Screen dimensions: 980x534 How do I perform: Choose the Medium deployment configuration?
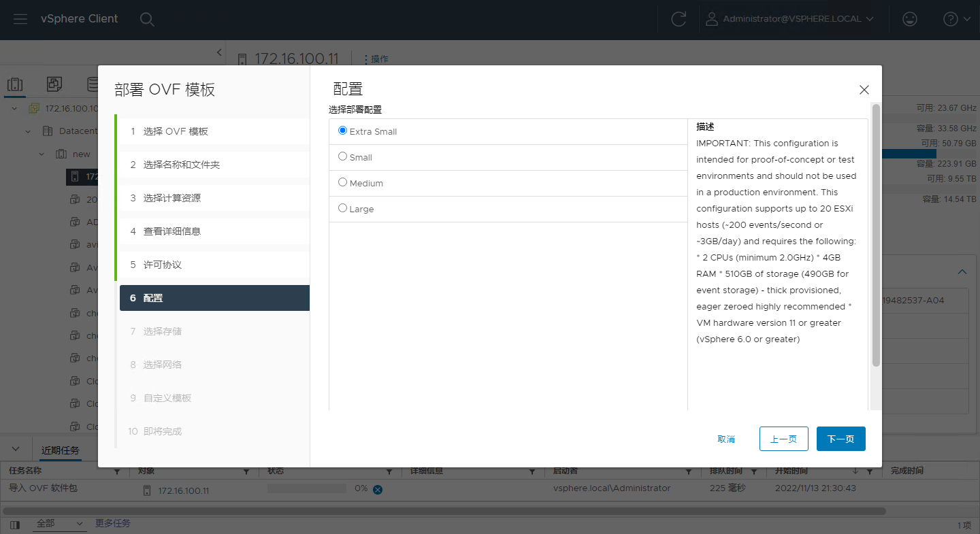click(343, 182)
